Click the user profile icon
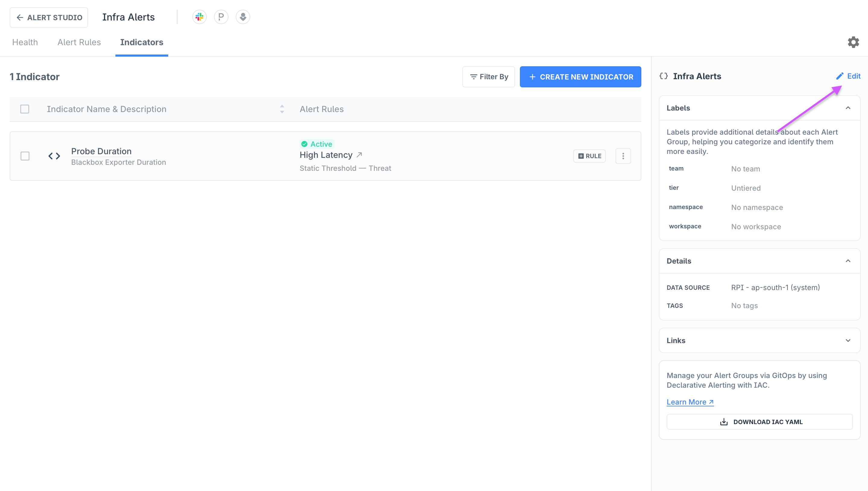This screenshot has width=868, height=491. point(243,17)
